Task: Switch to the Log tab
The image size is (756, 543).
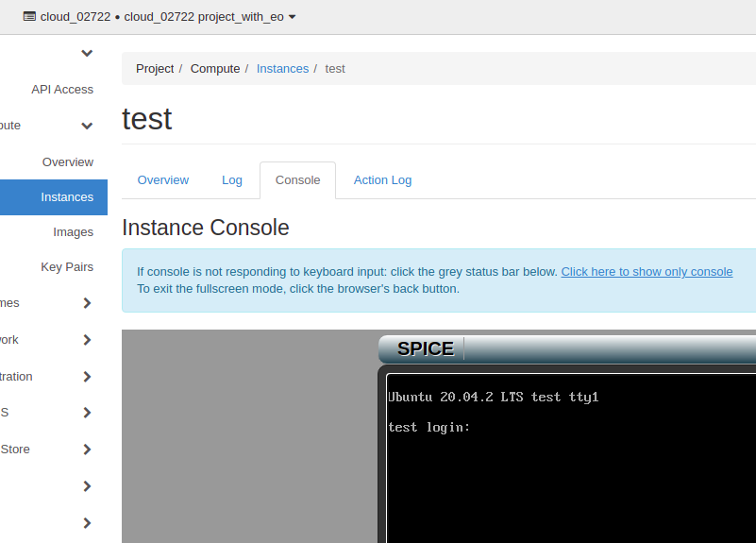Action: [232, 180]
